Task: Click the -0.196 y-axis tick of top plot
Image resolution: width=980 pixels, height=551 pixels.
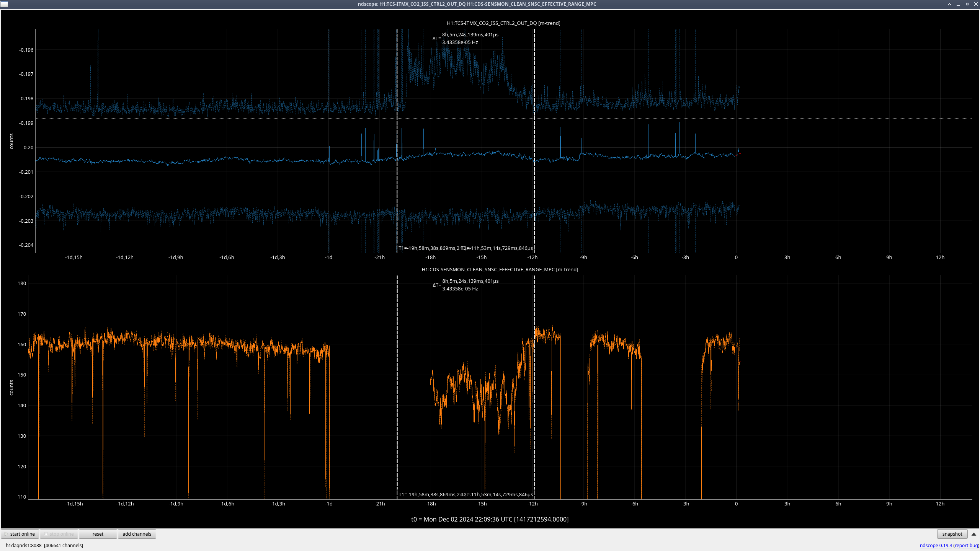Action: coord(26,50)
